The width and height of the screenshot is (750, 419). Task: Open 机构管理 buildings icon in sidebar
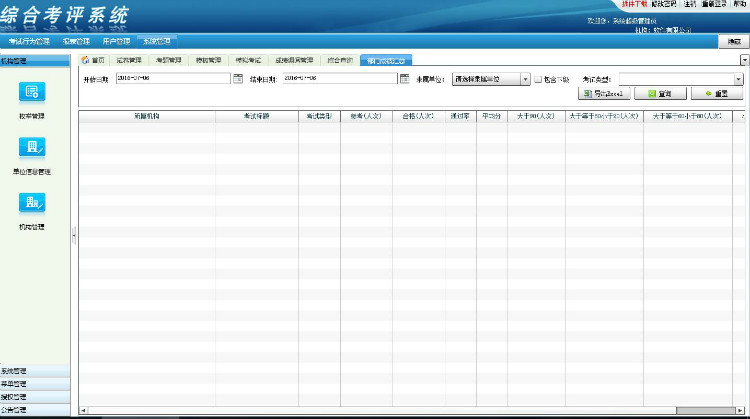pyautogui.click(x=32, y=203)
